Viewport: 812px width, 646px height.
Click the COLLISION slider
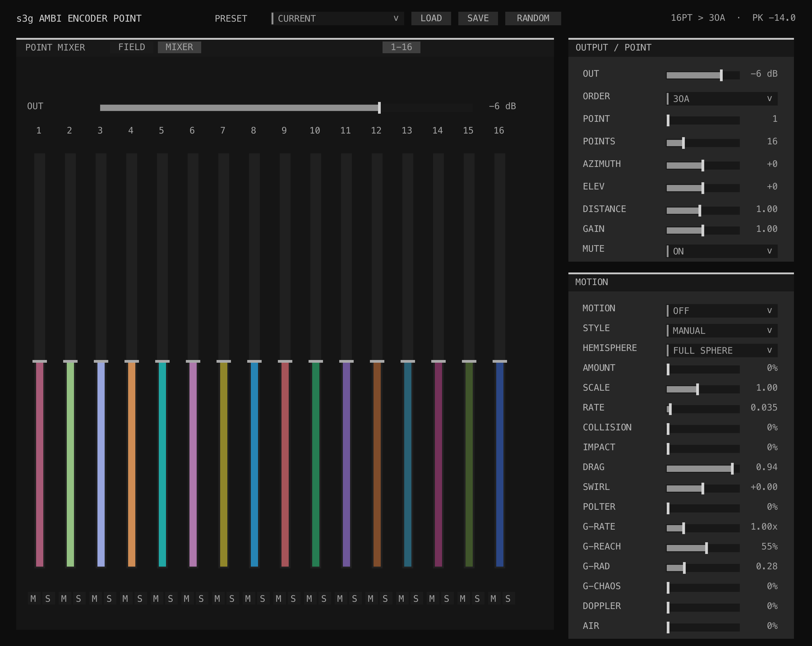click(x=703, y=429)
